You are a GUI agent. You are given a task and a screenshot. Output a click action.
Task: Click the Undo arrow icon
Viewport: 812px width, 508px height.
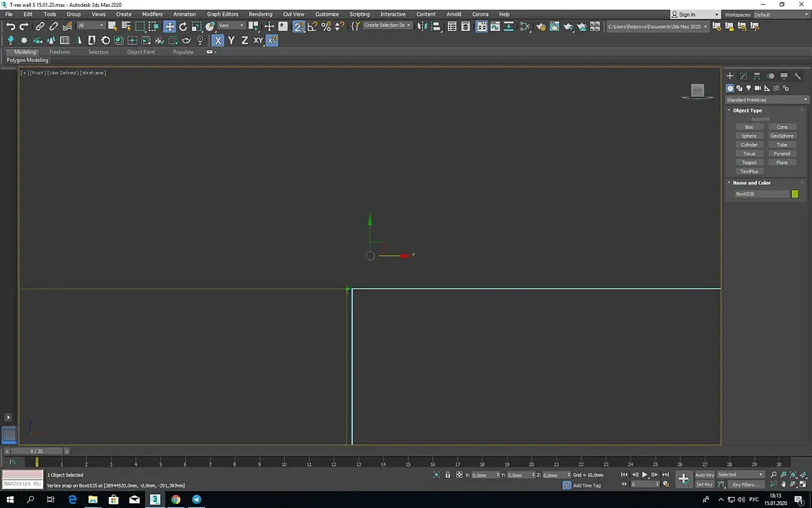(10, 26)
